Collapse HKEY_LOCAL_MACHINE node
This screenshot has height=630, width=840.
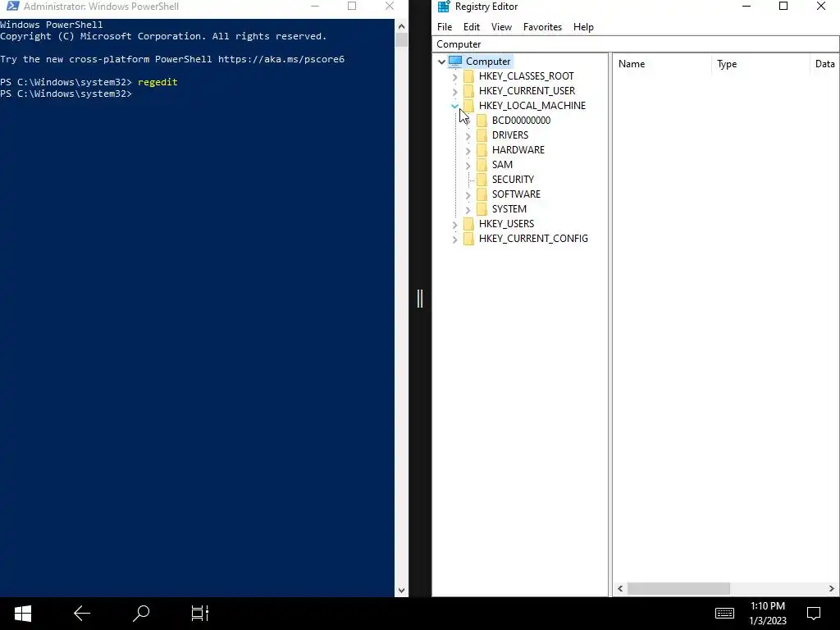pos(454,106)
